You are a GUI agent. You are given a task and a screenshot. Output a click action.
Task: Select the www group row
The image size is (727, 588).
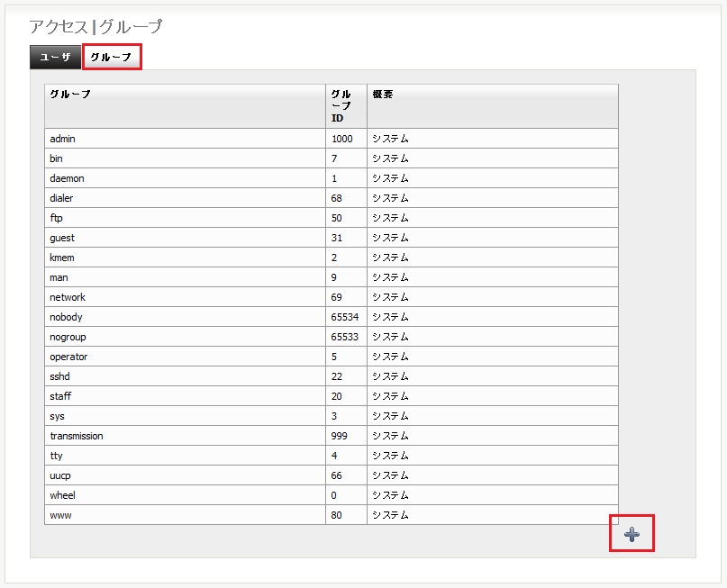pos(331,515)
